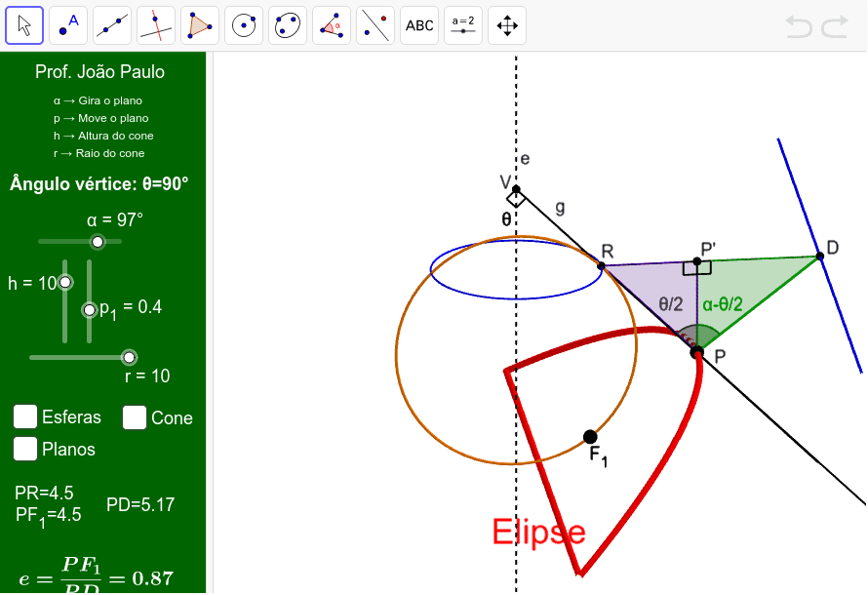Click the 'Ângulo vértice: θ=90°' text
The width and height of the screenshot is (868, 595).
(x=99, y=183)
